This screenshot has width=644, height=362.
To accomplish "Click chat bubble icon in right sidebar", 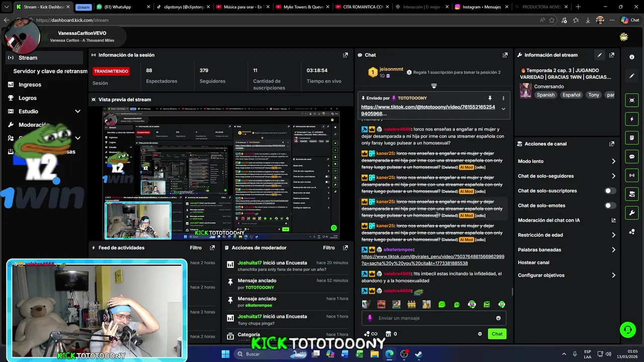I will tap(632, 156).
